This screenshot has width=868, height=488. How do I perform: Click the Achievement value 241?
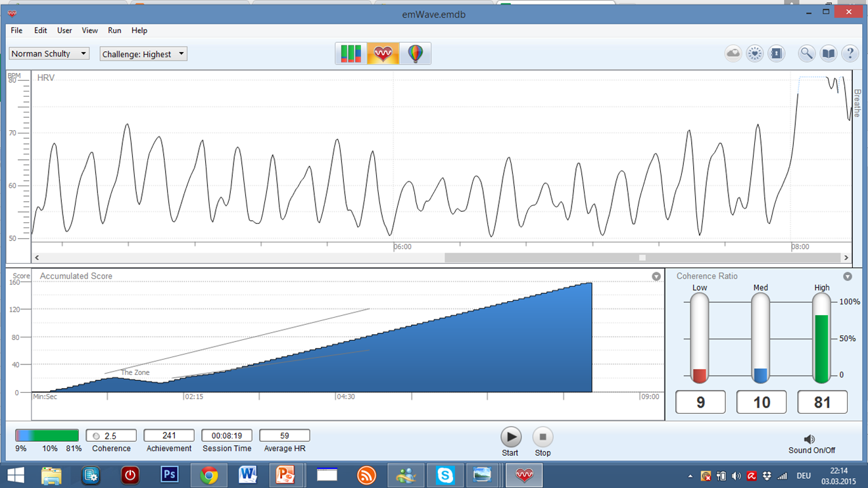pyautogui.click(x=169, y=435)
